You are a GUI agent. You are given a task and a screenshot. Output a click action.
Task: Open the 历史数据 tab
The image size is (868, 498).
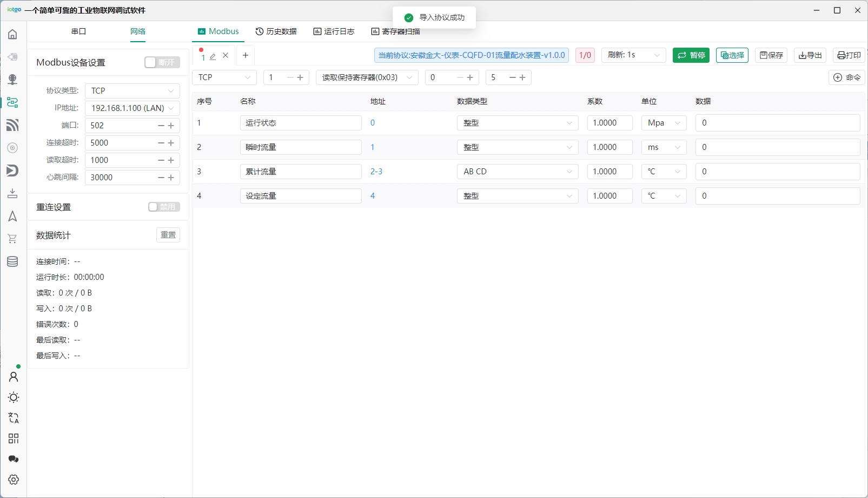point(276,31)
